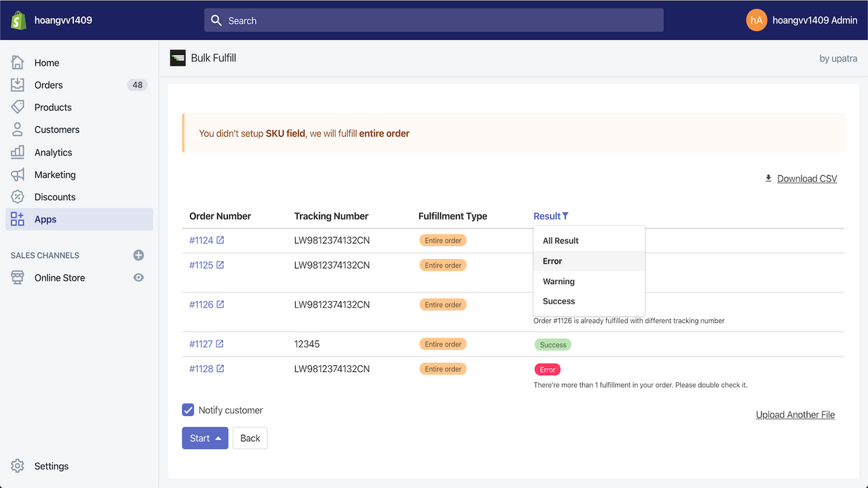Open order #1125 external link icon
The image size is (868, 488).
click(220, 265)
